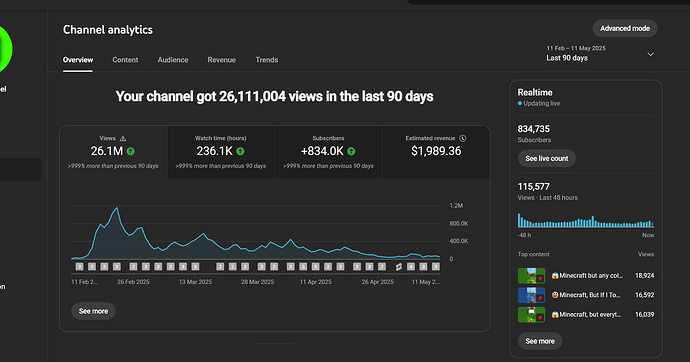Viewport: 690px width, 362px height.
Task: Select the Revenue tab
Action: (222, 60)
